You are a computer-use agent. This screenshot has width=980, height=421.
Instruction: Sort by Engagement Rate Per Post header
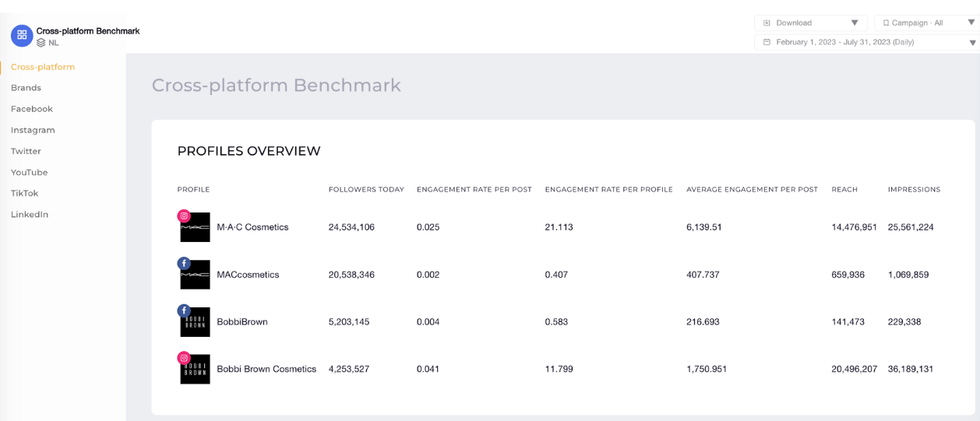(474, 190)
